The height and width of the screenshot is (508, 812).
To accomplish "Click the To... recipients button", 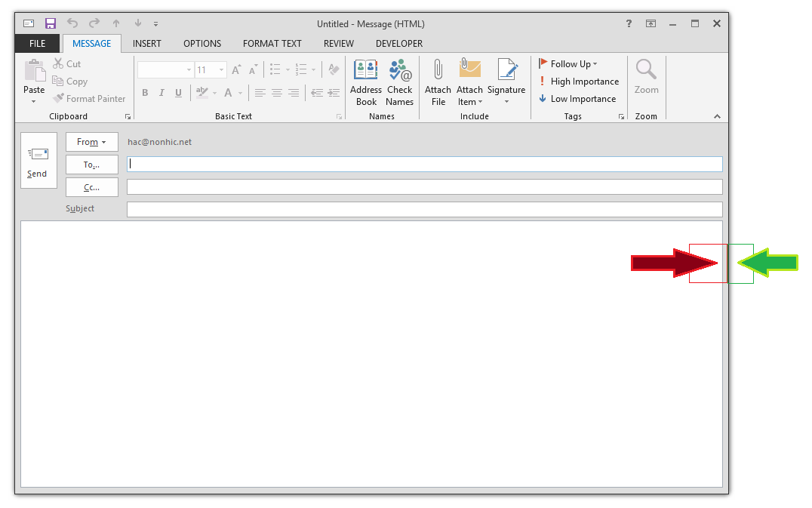I will point(91,165).
